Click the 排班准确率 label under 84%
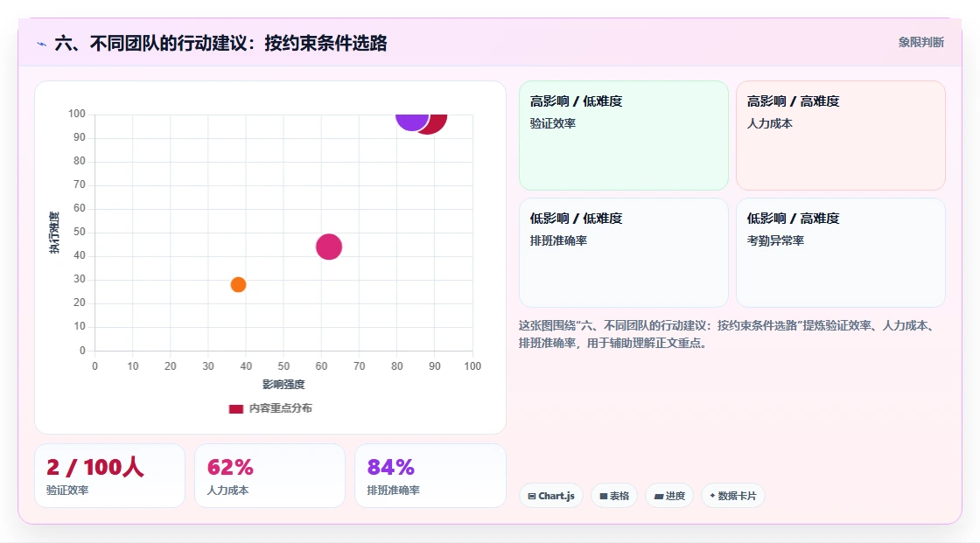 [x=393, y=491]
